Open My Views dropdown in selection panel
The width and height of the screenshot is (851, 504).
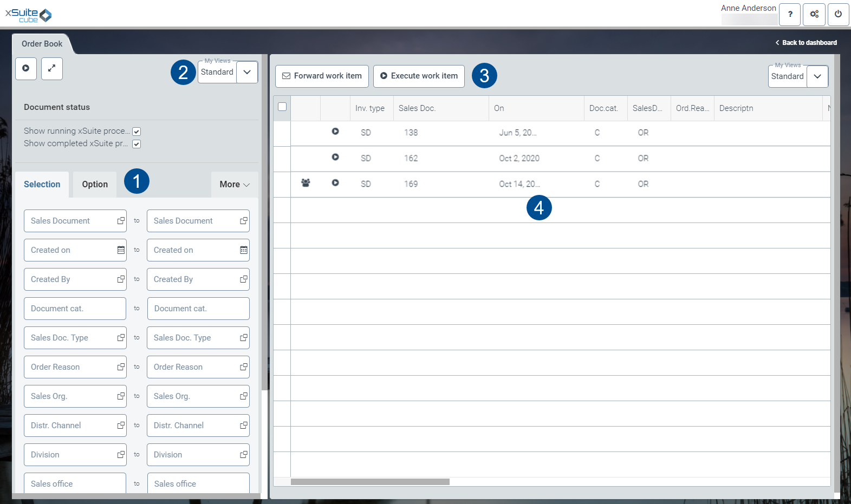point(247,72)
